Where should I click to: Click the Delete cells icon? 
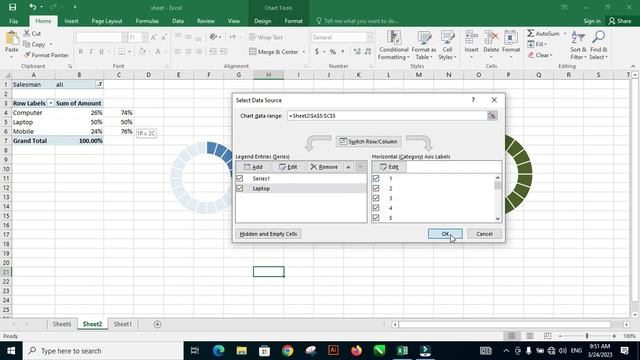click(x=491, y=38)
